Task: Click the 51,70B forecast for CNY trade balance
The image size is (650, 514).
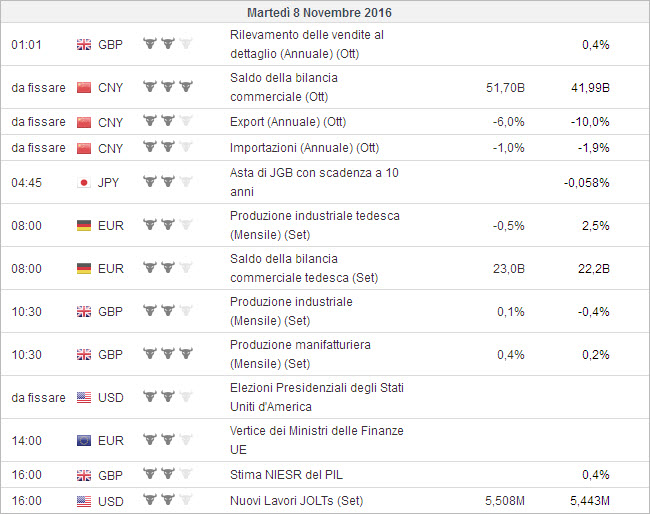Action: pos(505,87)
